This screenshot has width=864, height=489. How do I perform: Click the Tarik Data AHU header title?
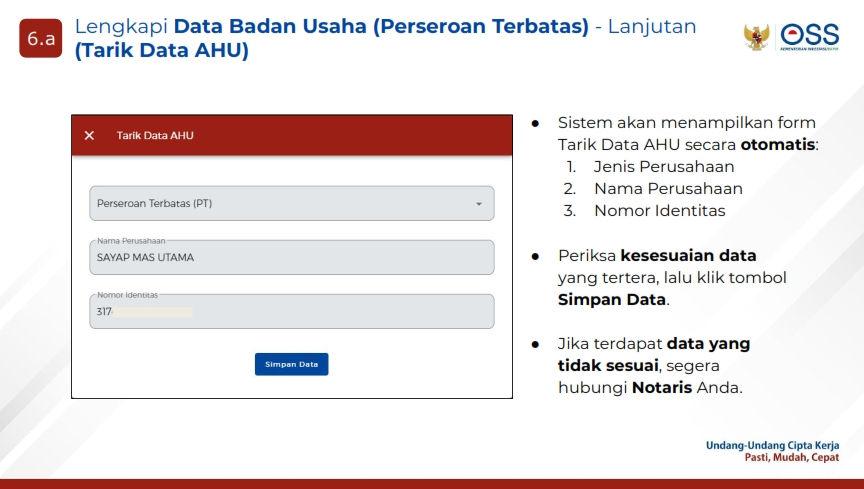155,135
